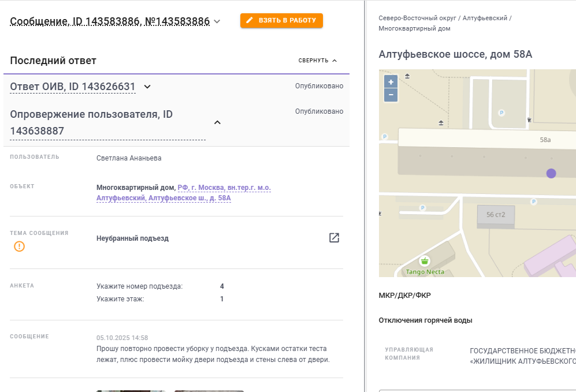Click orange warning icon under Тема сообщения
This screenshot has height=392, width=576.
pos(20,247)
